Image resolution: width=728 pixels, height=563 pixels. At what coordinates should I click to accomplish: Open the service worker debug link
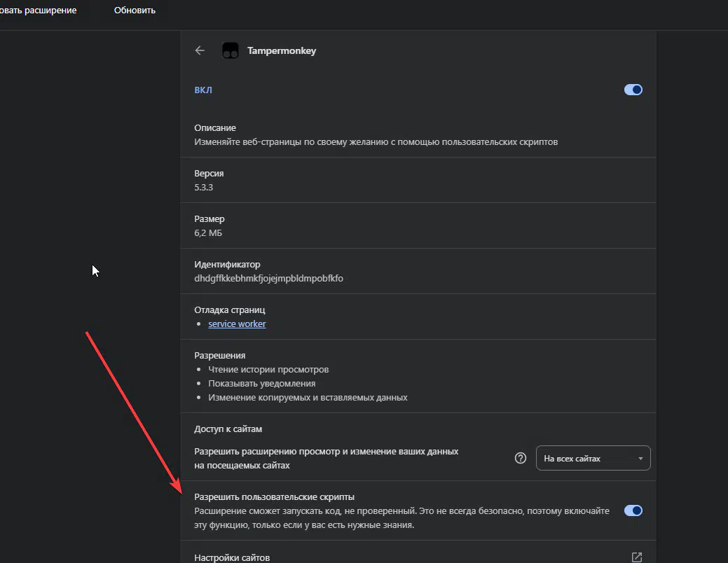click(x=237, y=324)
